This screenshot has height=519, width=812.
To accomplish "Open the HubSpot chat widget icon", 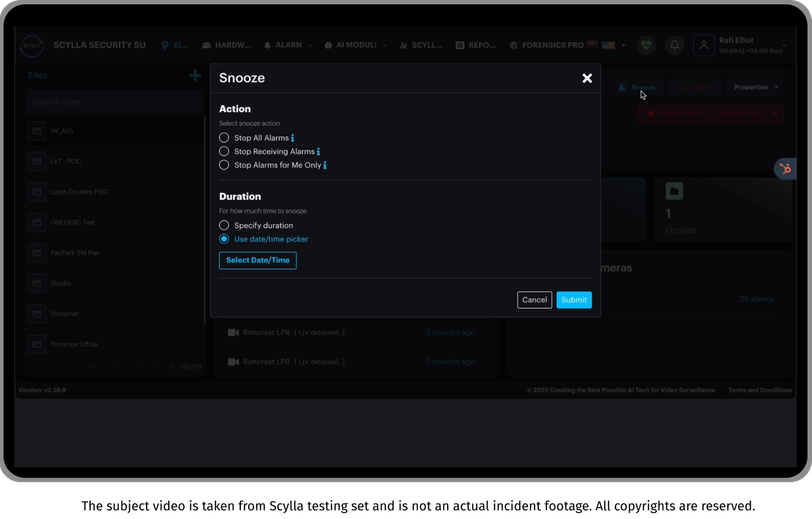I will point(785,169).
